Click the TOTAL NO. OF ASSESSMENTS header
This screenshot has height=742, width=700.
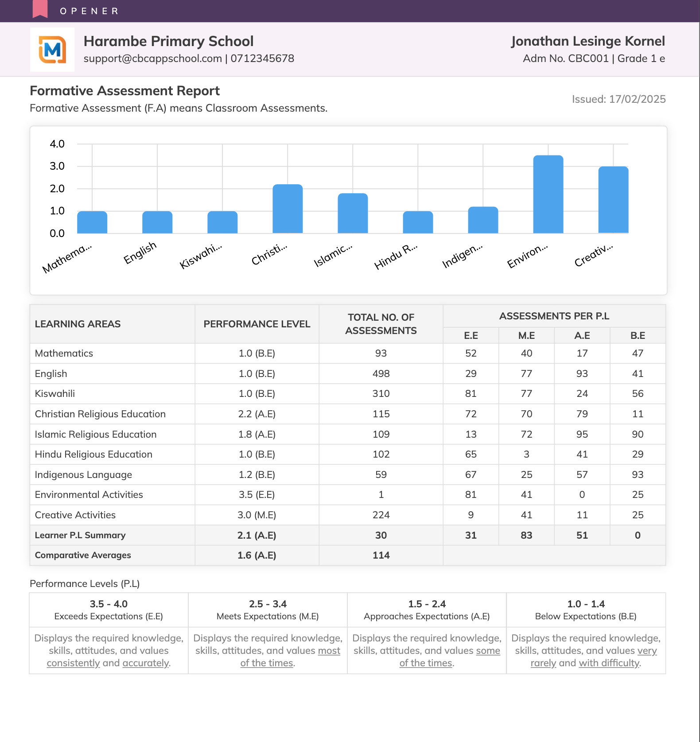pyautogui.click(x=381, y=324)
